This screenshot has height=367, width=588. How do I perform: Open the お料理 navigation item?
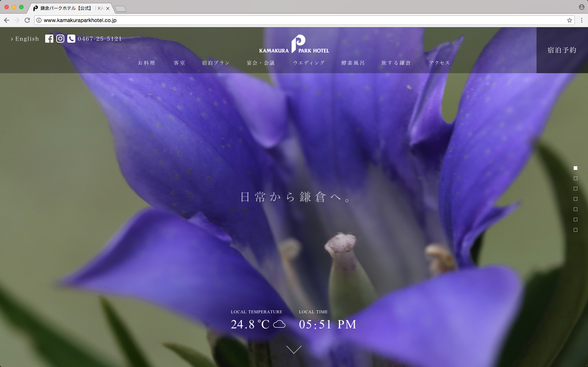click(147, 63)
